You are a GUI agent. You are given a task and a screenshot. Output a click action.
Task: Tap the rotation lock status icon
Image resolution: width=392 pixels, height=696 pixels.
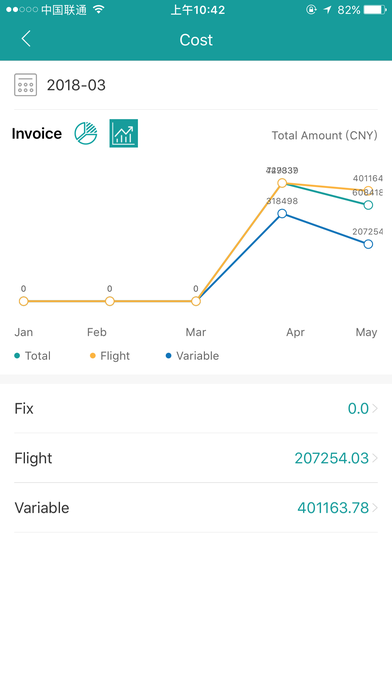point(311,10)
